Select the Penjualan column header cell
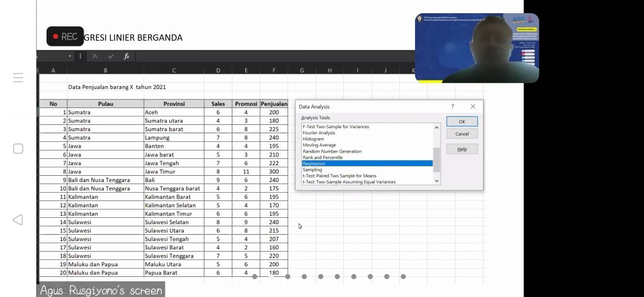The height and width of the screenshot is (297, 644). [x=274, y=104]
